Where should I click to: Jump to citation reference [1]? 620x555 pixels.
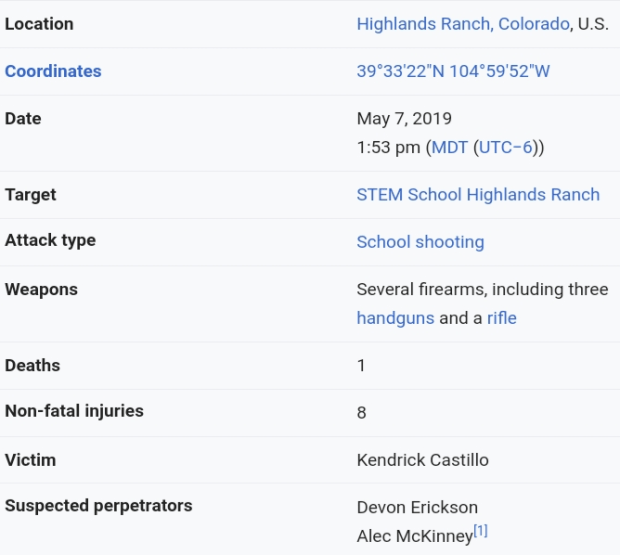[480, 532]
